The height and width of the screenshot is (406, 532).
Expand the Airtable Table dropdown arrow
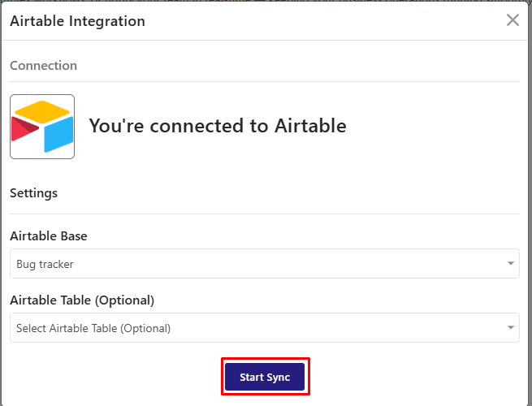[510, 328]
